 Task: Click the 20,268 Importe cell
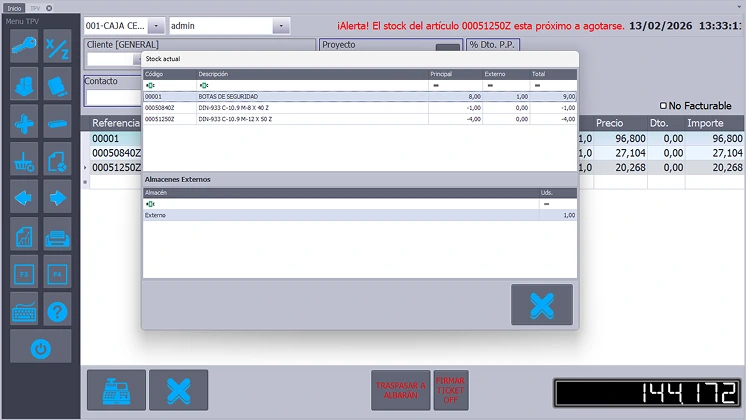click(x=715, y=167)
